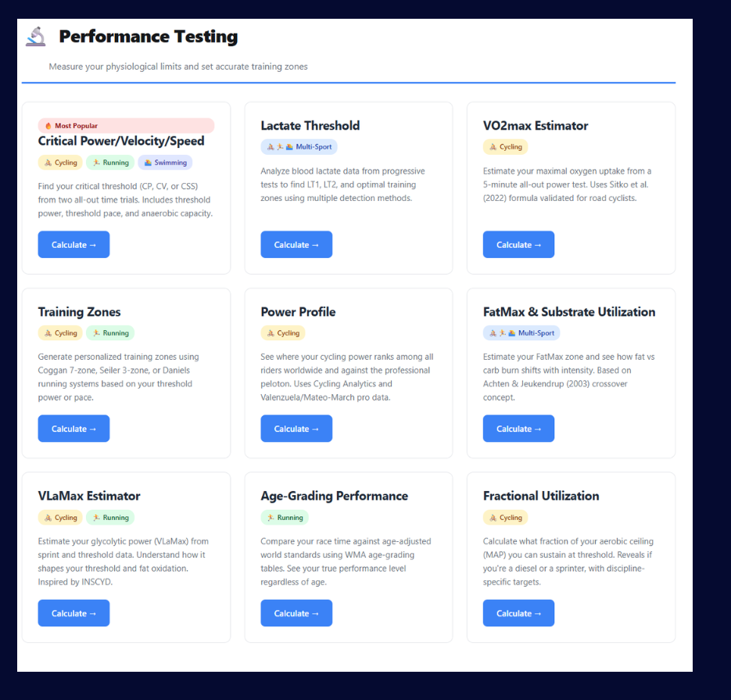Click the microscope icon beside Performance Testing
The image size is (731, 700).
35,37
